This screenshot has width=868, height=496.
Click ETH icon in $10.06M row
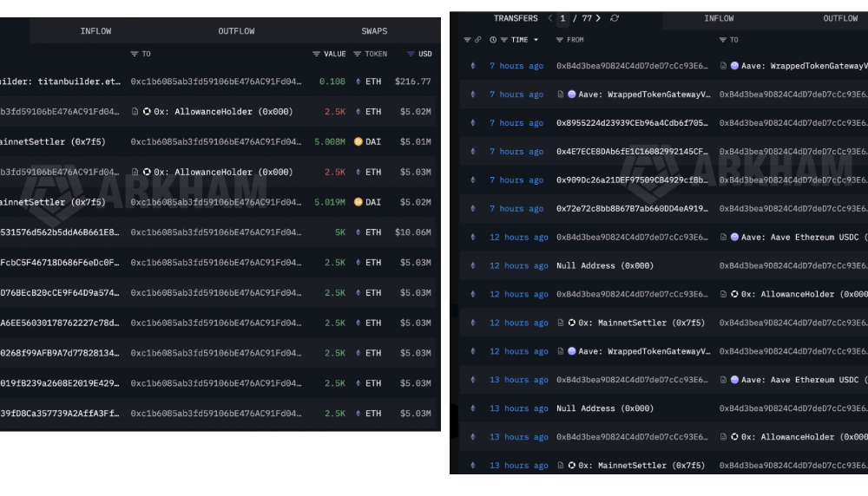pyautogui.click(x=358, y=232)
